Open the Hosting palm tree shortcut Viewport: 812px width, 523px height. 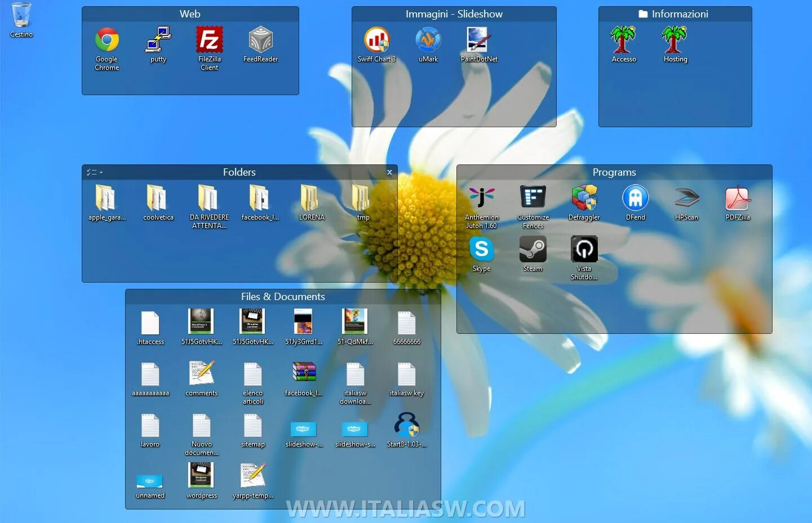(675, 44)
